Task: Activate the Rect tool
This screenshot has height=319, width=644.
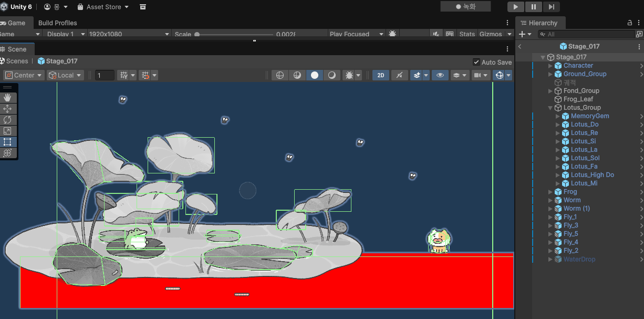Action: point(7,142)
